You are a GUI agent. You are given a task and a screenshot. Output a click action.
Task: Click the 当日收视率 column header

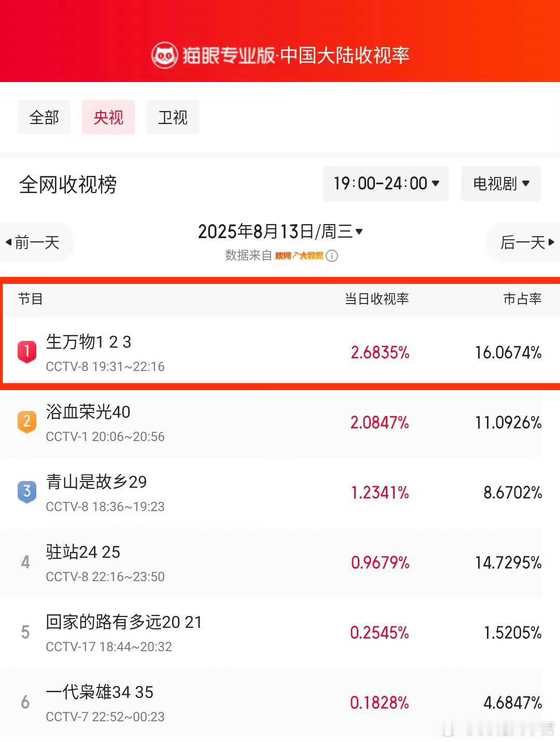pos(377,299)
